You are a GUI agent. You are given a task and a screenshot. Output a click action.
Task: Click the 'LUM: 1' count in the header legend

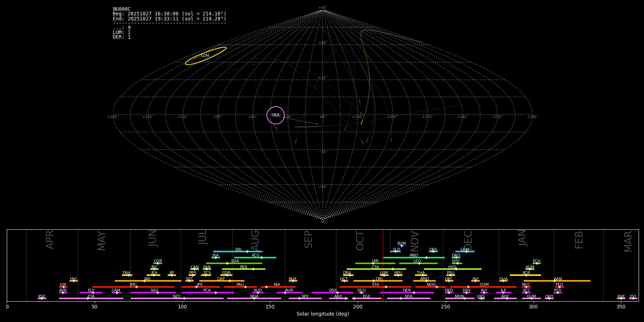pos(122,33)
